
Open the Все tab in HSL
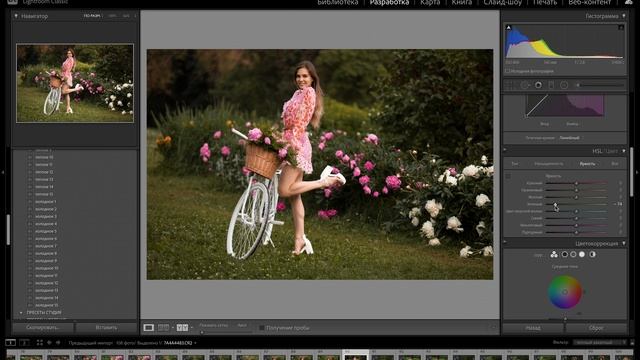(x=615, y=164)
